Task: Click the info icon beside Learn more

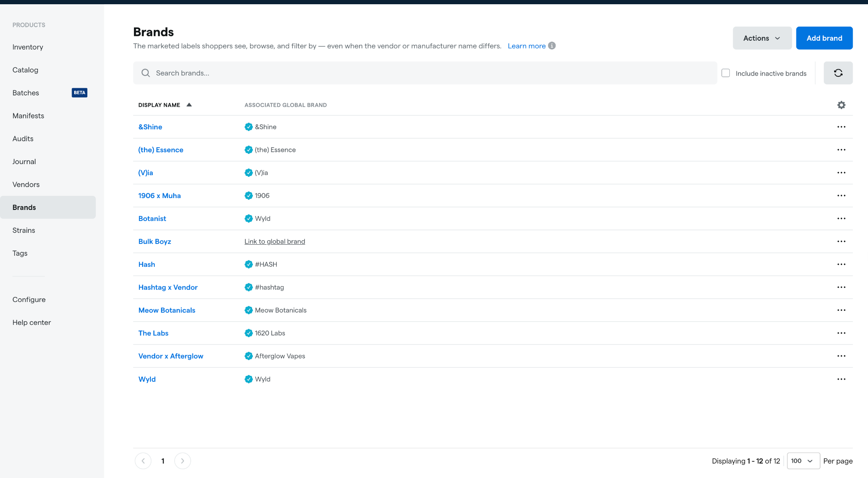Action: pos(552,46)
